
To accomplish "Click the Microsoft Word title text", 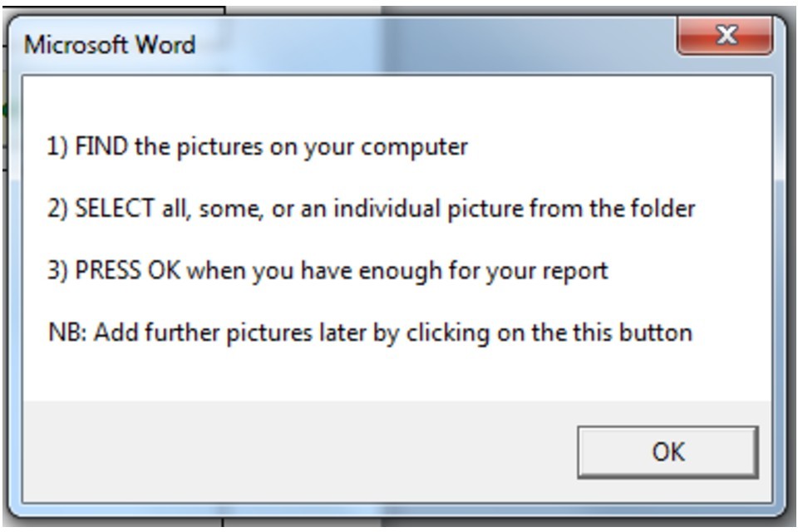I will click(x=110, y=44).
